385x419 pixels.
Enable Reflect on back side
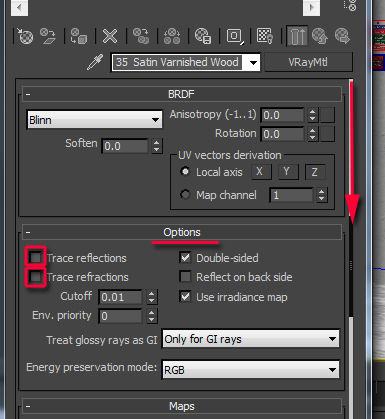point(185,277)
